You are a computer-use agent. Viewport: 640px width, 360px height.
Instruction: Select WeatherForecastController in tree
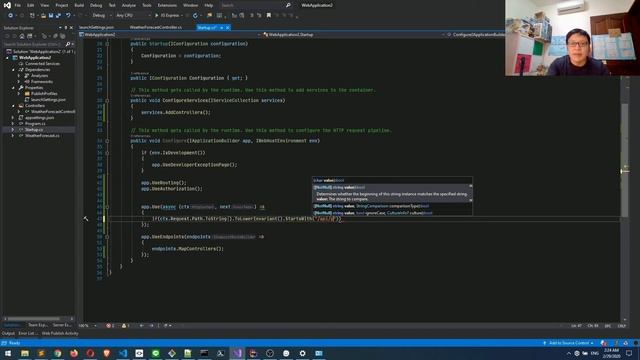point(53,111)
